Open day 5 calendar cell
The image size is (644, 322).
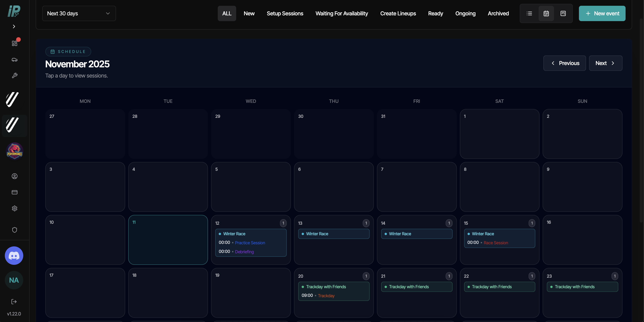[251, 187]
